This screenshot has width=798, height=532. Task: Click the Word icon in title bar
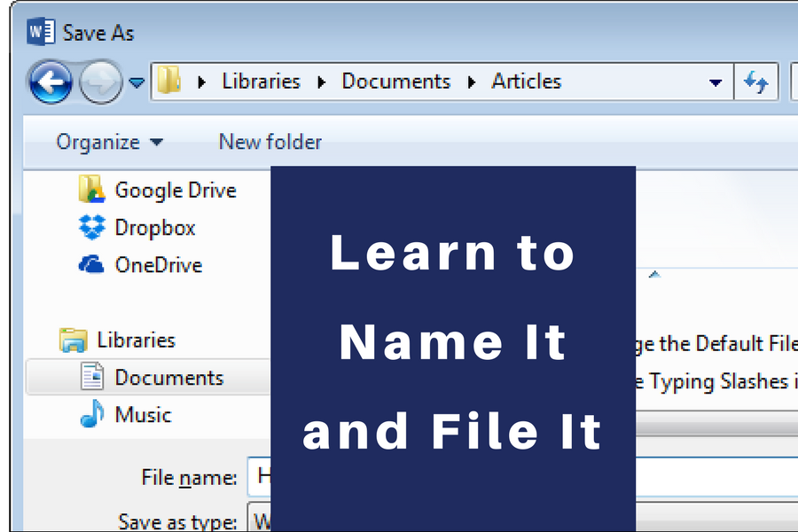pos(41,32)
